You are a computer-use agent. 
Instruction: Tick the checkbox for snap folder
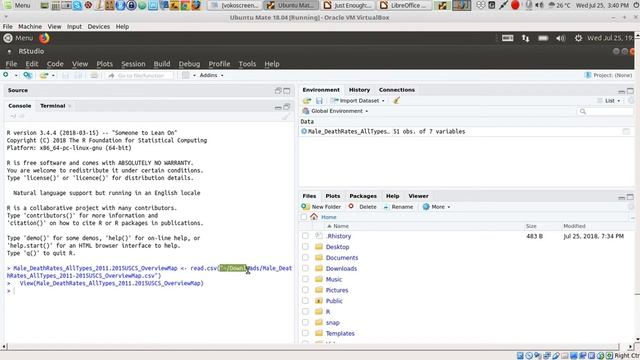305,322
